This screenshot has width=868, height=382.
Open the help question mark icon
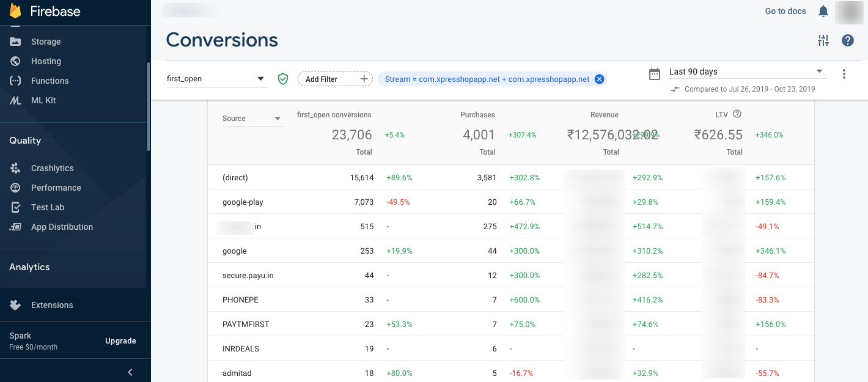[x=847, y=40]
